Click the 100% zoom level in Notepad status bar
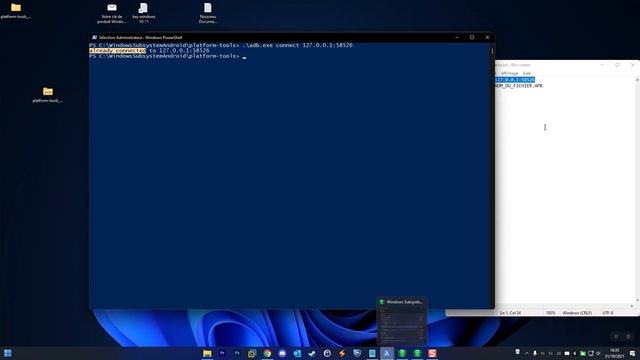This screenshot has height=360, width=640. click(551, 313)
